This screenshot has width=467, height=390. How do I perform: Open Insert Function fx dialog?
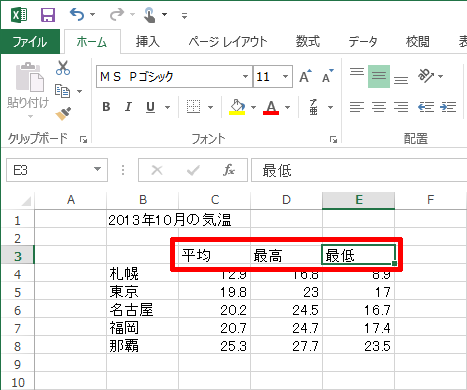click(x=229, y=170)
